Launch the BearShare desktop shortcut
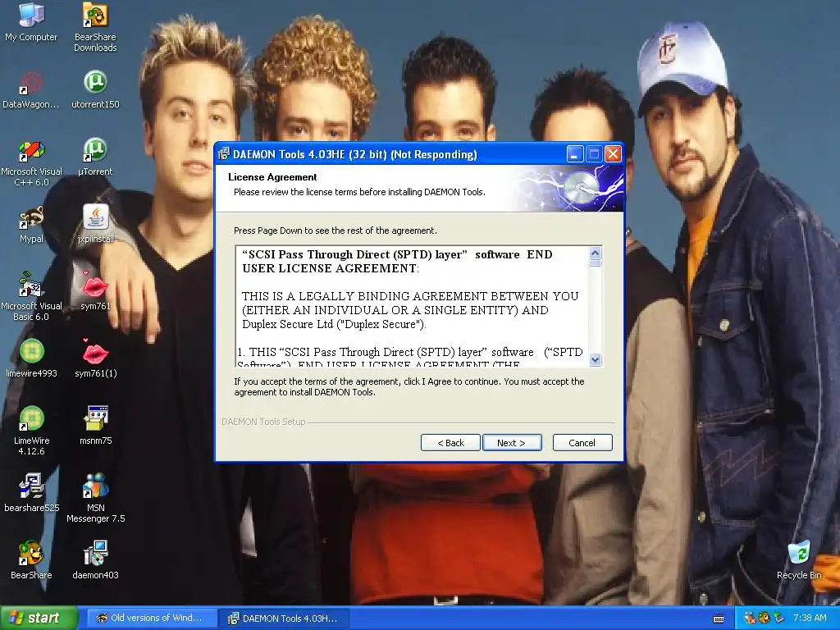 point(31,559)
